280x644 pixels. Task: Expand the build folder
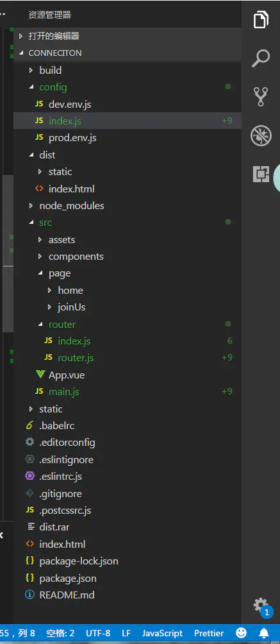(x=128, y=70)
